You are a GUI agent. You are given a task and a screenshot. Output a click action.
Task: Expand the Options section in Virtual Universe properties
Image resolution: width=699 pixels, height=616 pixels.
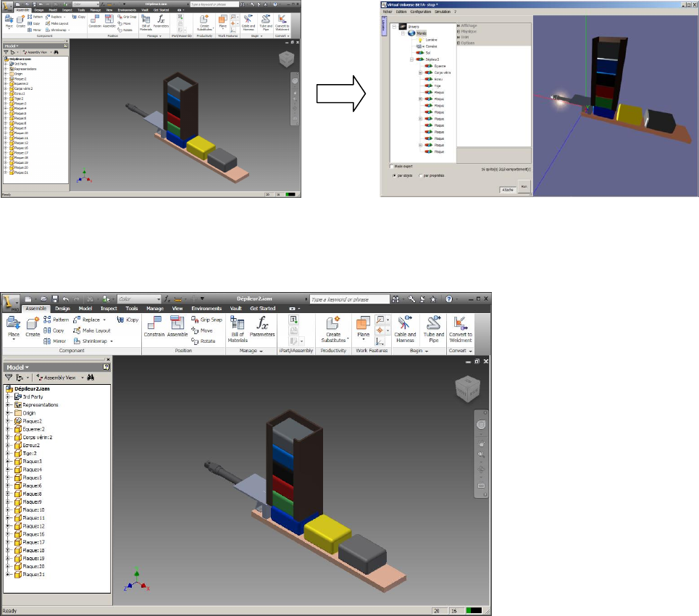[459, 43]
